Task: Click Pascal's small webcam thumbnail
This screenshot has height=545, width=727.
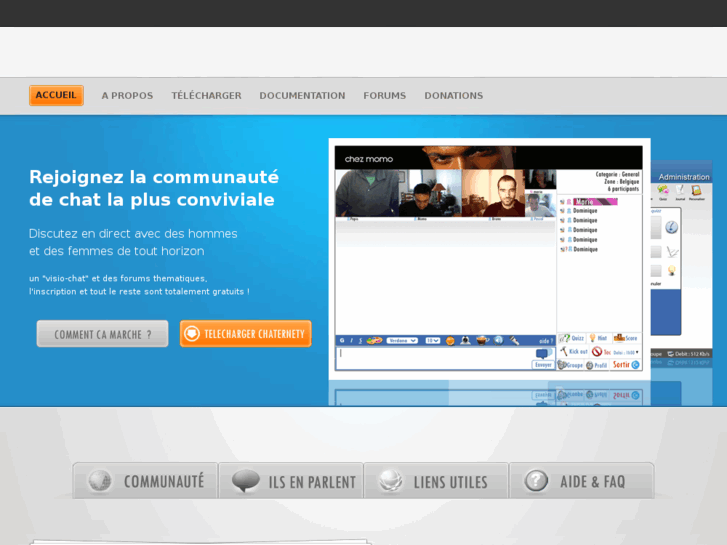Action: tap(540, 205)
